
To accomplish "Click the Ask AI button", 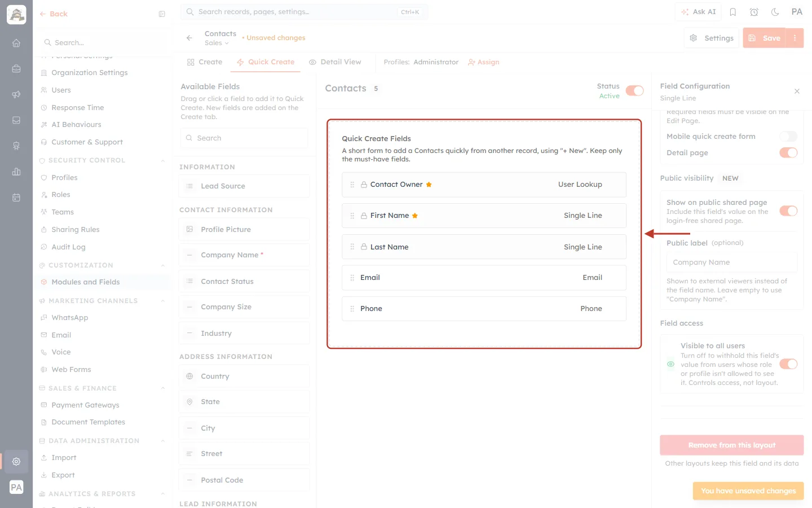I will tap(699, 12).
